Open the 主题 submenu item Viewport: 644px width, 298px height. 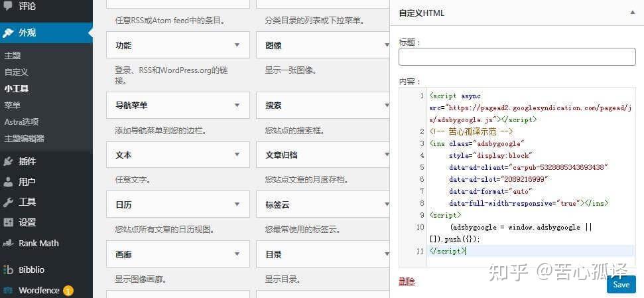[x=13, y=56]
